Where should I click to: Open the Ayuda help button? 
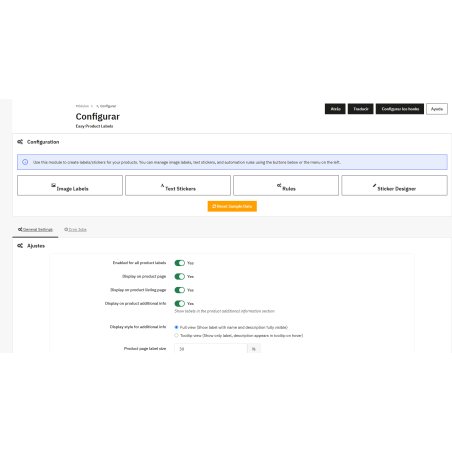coord(437,109)
